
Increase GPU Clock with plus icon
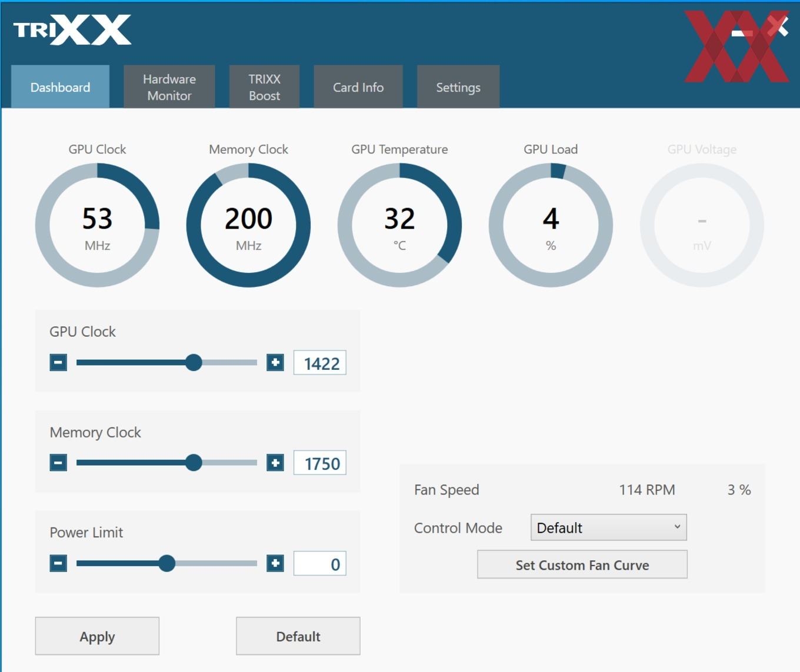[275, 362]
